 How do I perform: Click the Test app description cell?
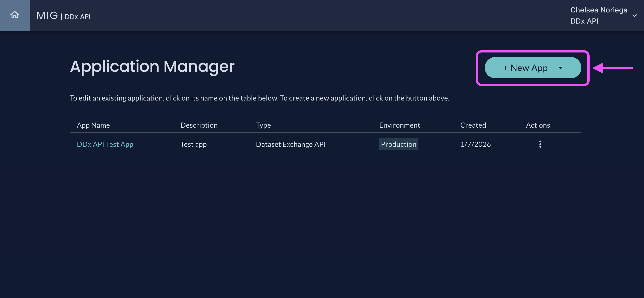(x=193, y=144)
